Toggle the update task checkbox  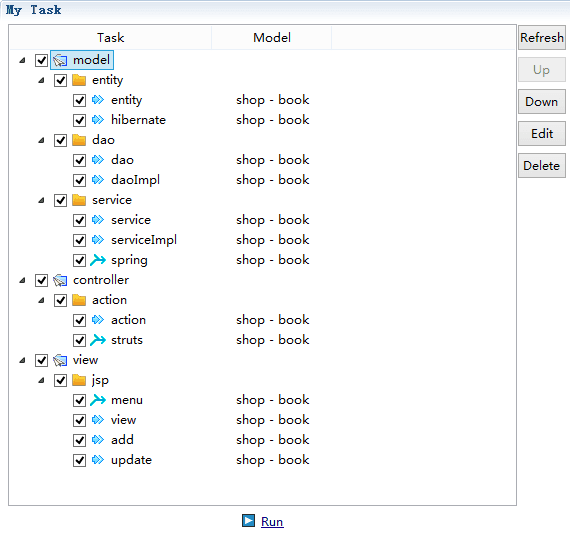(79, 460)
